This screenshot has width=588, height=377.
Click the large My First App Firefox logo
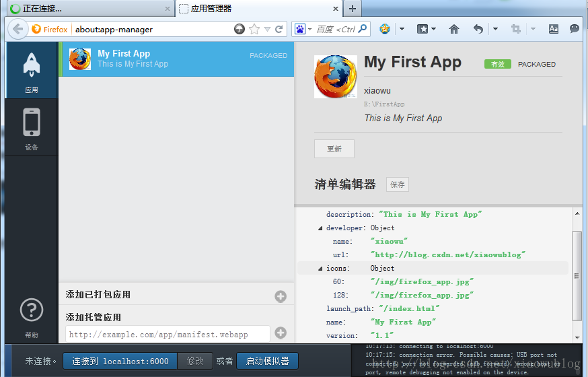tap(336, 77)
